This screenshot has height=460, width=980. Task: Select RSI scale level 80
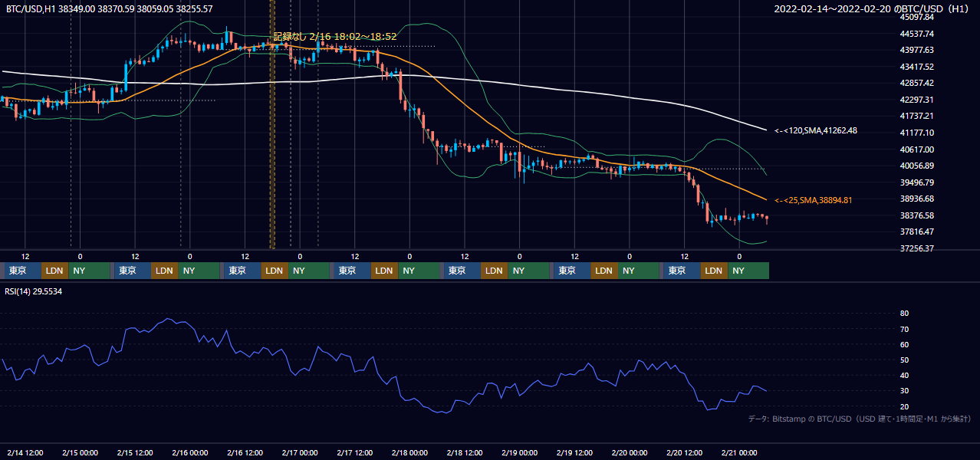[x=904, y=314]
